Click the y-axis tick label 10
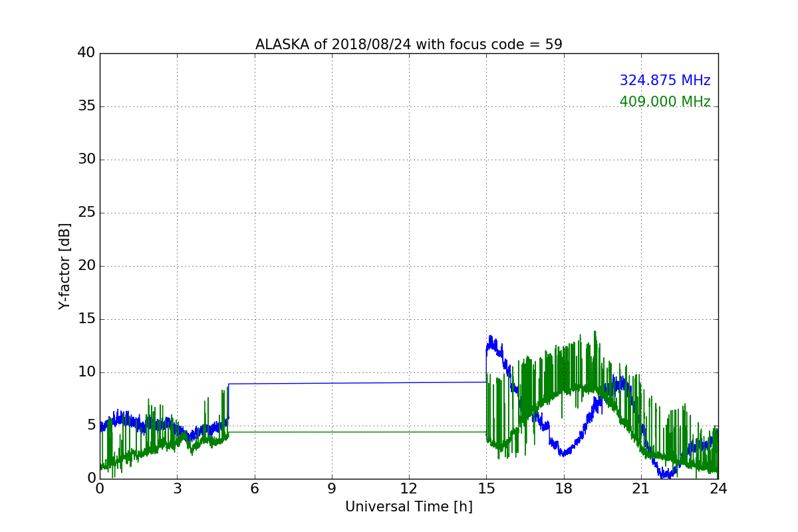The image size is (798, 532). 86,372
